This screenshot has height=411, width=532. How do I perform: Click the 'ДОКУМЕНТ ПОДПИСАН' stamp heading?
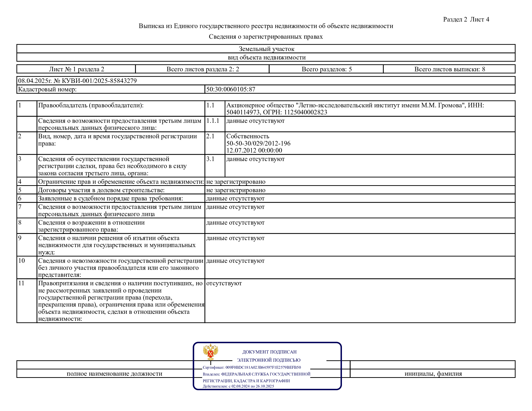(x=269, y=352)
